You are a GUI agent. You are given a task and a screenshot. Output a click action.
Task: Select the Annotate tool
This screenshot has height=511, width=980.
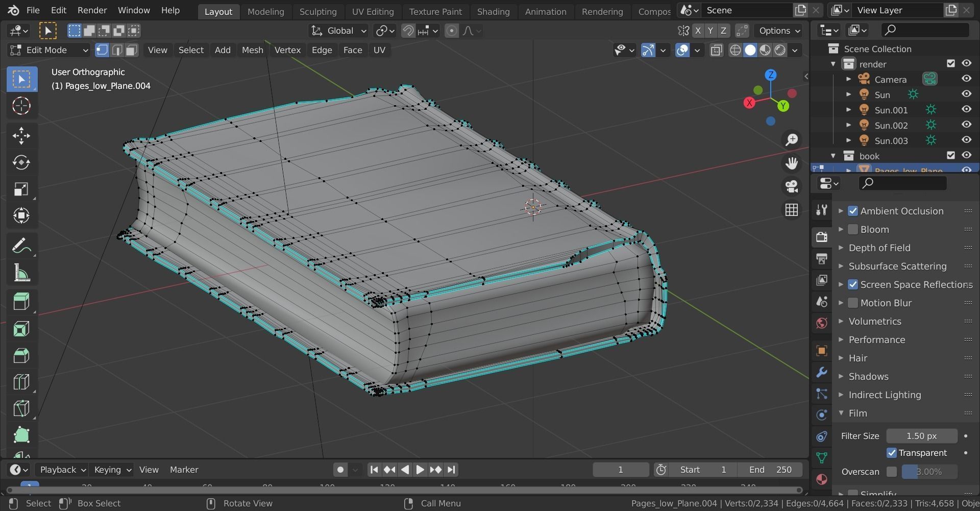[x=21, y=247]
